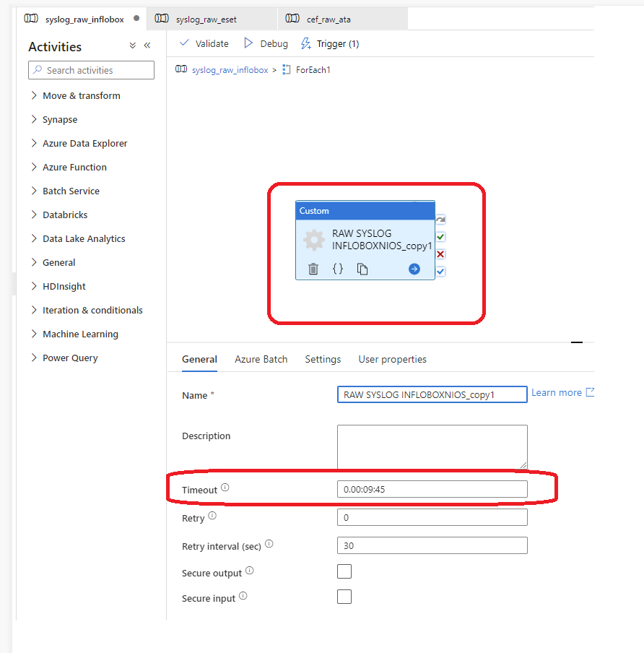Screen dimensions: 644x653
Task: Click the Secure input info icon
Action: tap(243, 596)
